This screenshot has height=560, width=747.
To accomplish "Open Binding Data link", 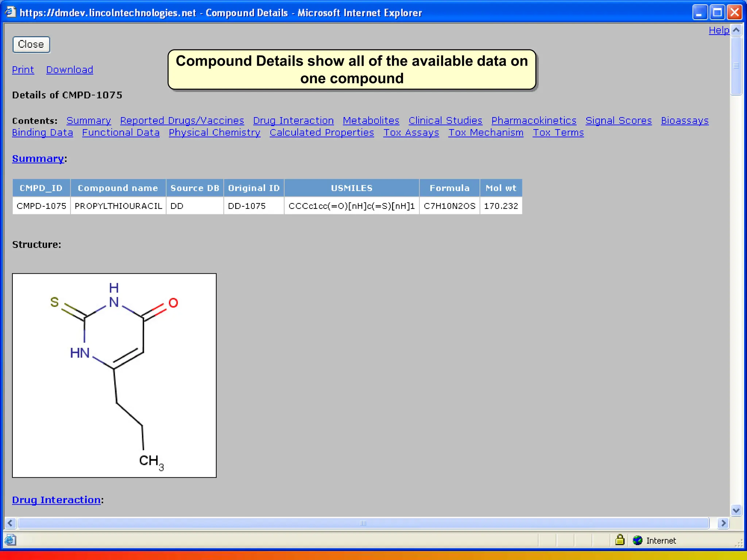I will [x=42, y=133].
